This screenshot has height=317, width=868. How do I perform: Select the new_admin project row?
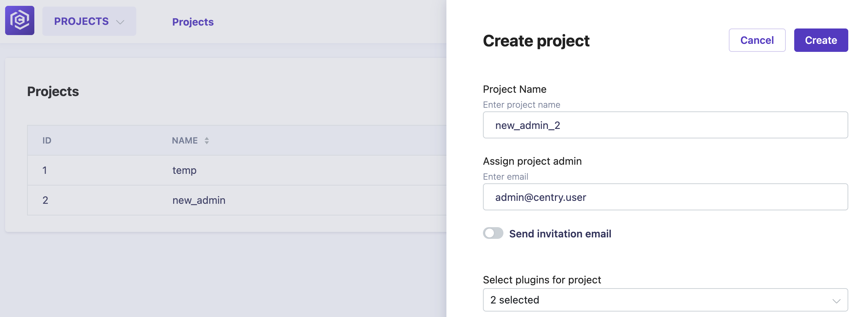237,200
